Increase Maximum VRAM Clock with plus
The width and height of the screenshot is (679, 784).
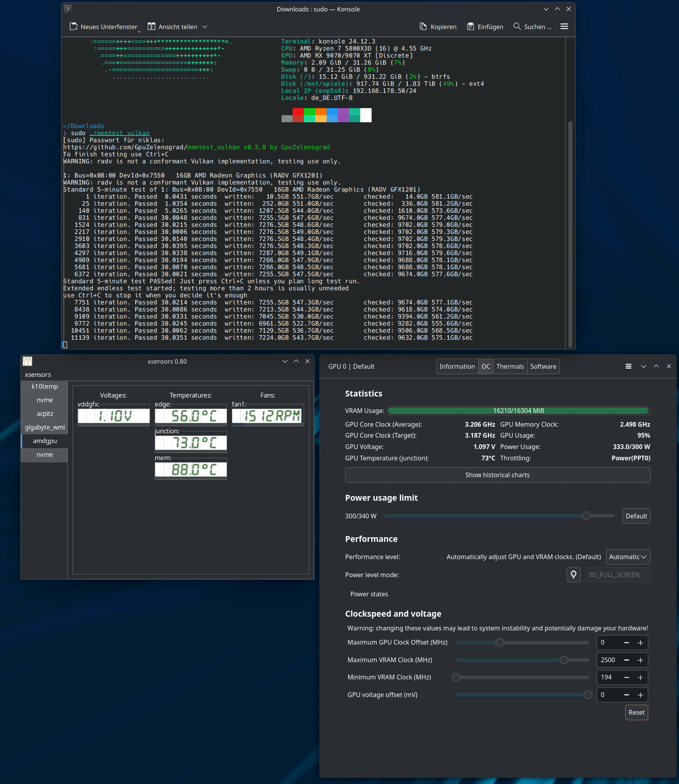[x=641, y=660]
